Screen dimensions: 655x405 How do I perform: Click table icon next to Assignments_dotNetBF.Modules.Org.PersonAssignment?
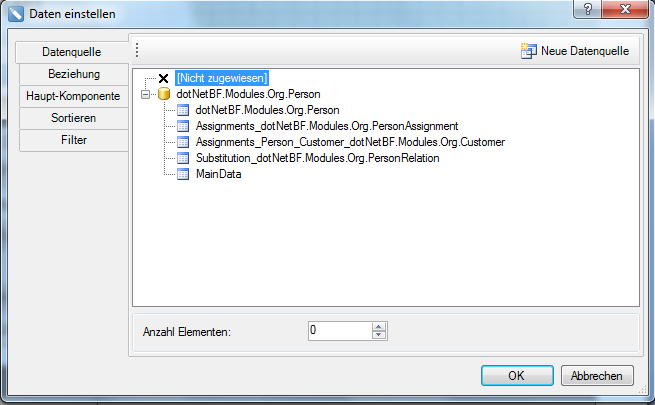tap(183, 126)
